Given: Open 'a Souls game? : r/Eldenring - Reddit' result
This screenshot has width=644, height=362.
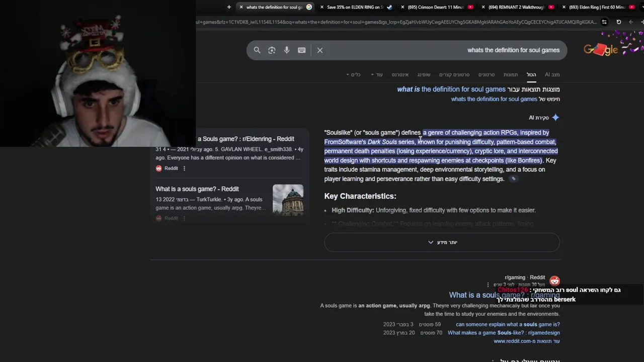Looking at the screenshot, I should tap(246, 139).
